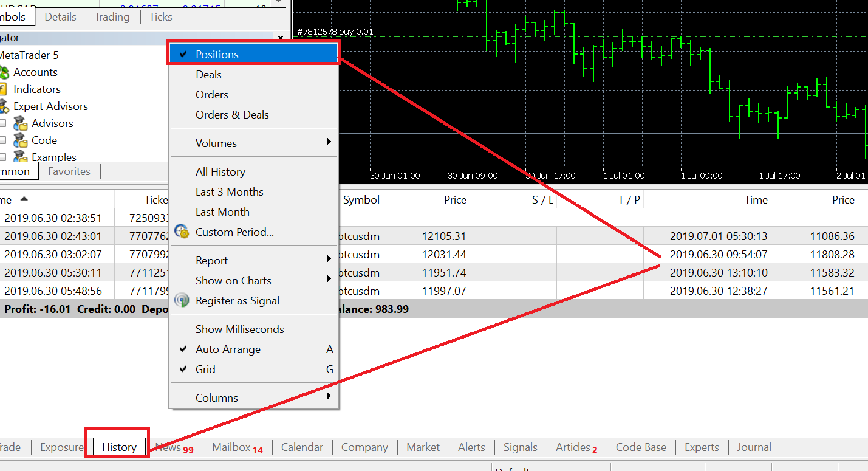Click price cell 11997.07
Screen dimensions: 868x471
pos(443,291)
